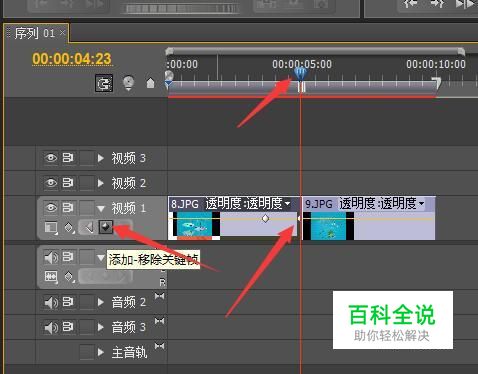Expand the 视频 3 track
Image resolution: width=478 pixels, height=374 pixels.
[x=101, y=158]
